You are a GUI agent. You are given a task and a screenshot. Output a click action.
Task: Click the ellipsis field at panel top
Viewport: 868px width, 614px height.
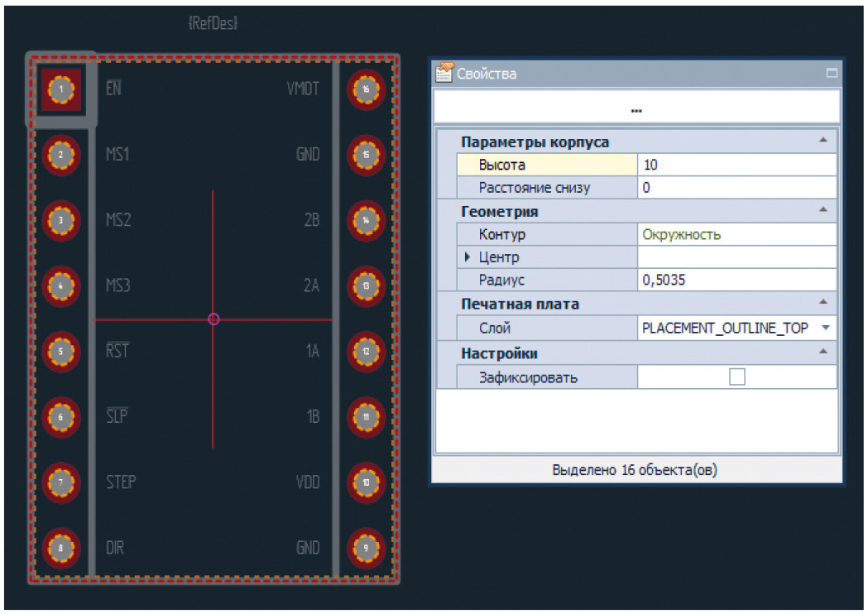636,107
